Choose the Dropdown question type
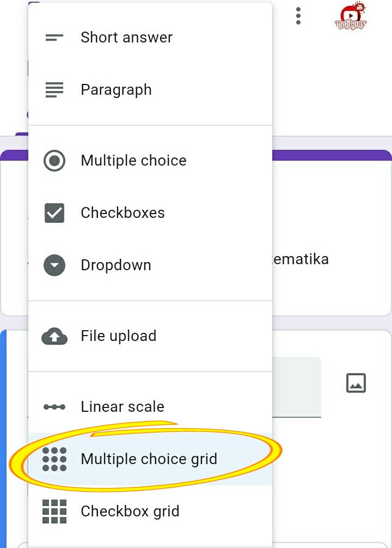Screen dimensions: 392x548 pos(116,265)
